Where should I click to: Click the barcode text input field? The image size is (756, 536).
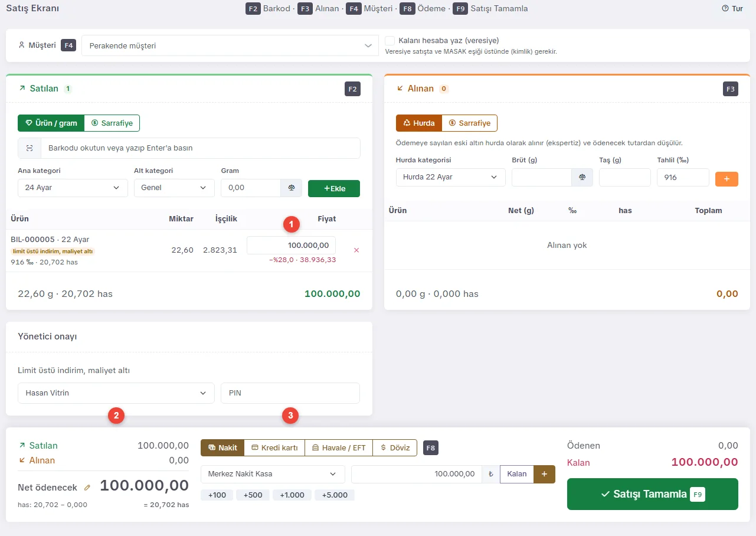coord(201,148)
